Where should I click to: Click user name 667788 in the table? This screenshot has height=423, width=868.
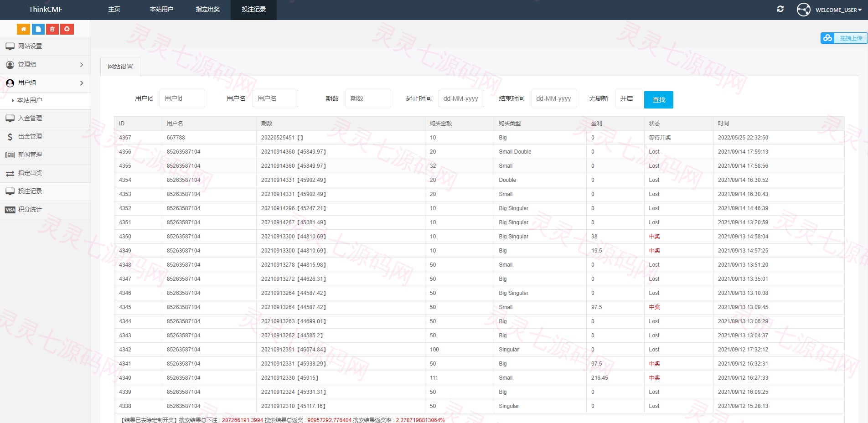click(x=176, y=138)
